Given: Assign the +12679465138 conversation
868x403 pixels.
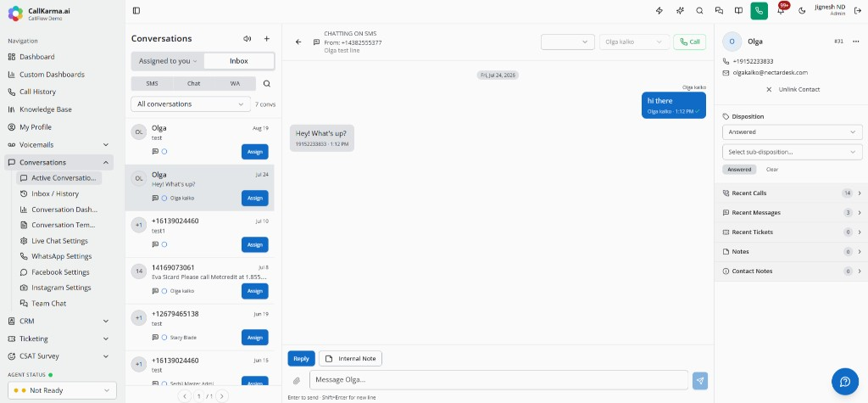Looking at the screenshot, I should 254,338.
